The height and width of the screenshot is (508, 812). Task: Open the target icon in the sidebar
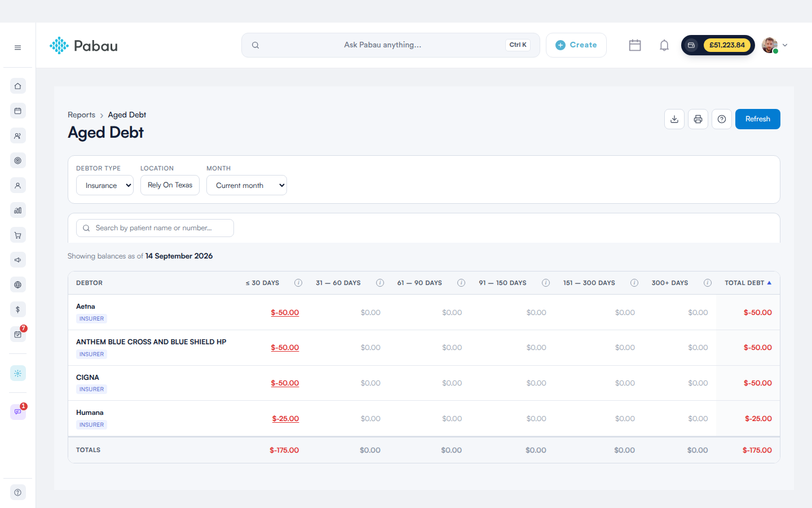click(x=18, y=160)
